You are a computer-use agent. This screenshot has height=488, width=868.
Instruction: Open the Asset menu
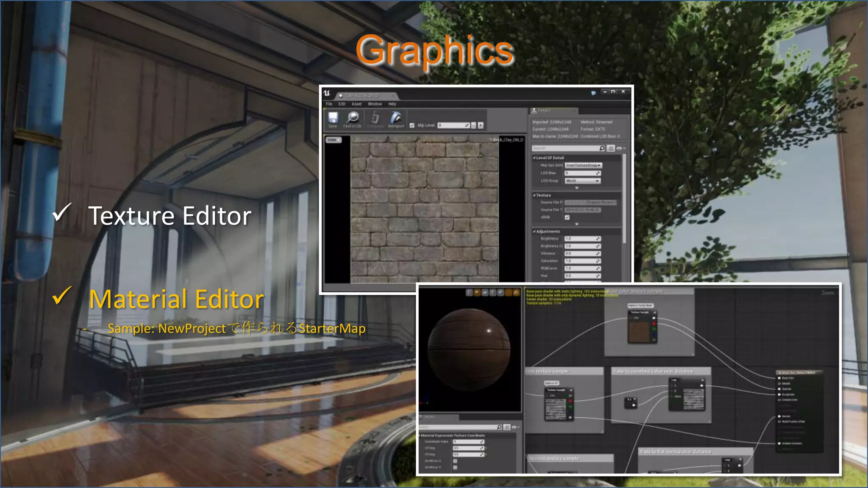pyautogui.click(x=357, y=104)
